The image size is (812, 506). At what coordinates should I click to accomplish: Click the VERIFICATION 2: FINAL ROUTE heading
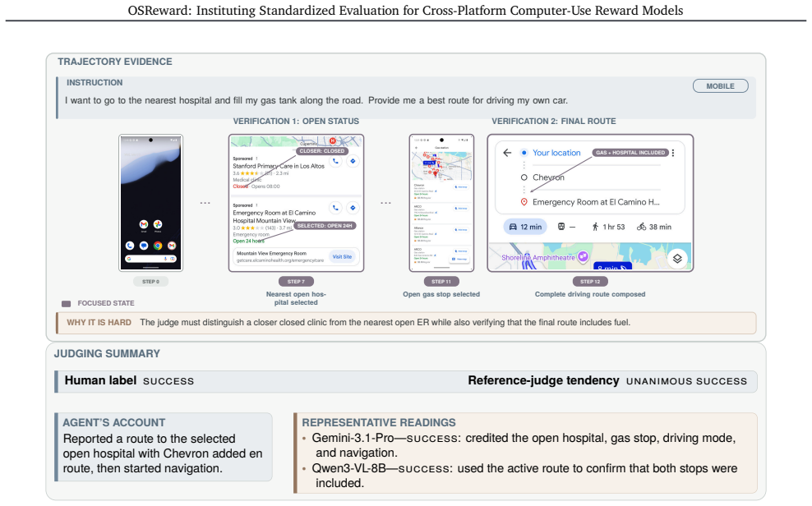point(554,121)
